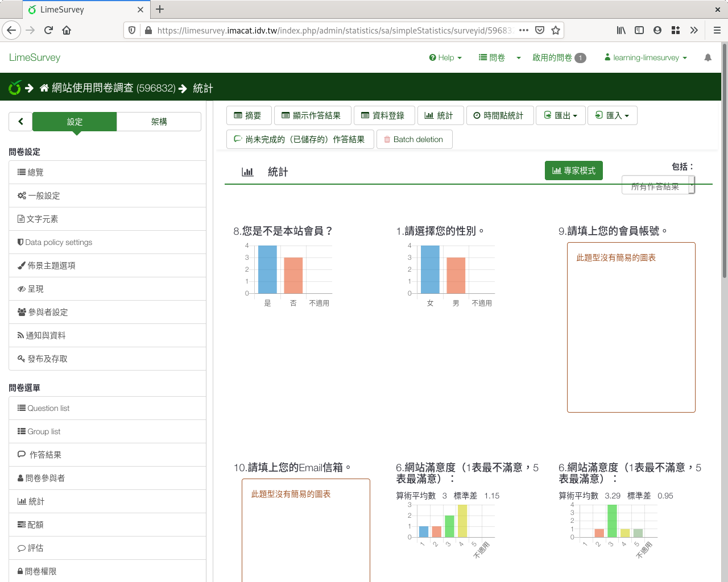Open Firefox hamburger menu
Screen dimensions: 728x582
pyautogui.click(x=717, y=30)
